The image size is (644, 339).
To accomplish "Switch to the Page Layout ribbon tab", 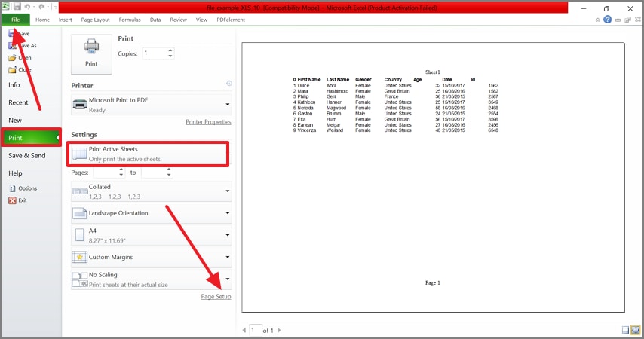I will point(95,20).
